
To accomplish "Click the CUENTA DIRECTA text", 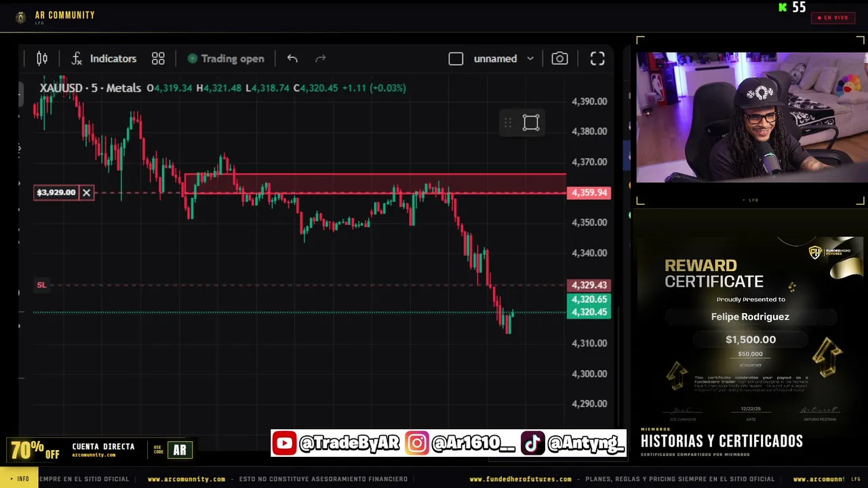I will (103, 447).
